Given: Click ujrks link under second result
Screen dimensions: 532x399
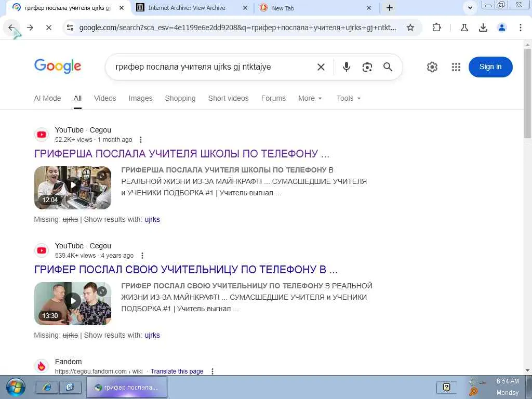Looking at the screenshot, I should [x=152, y=335].
